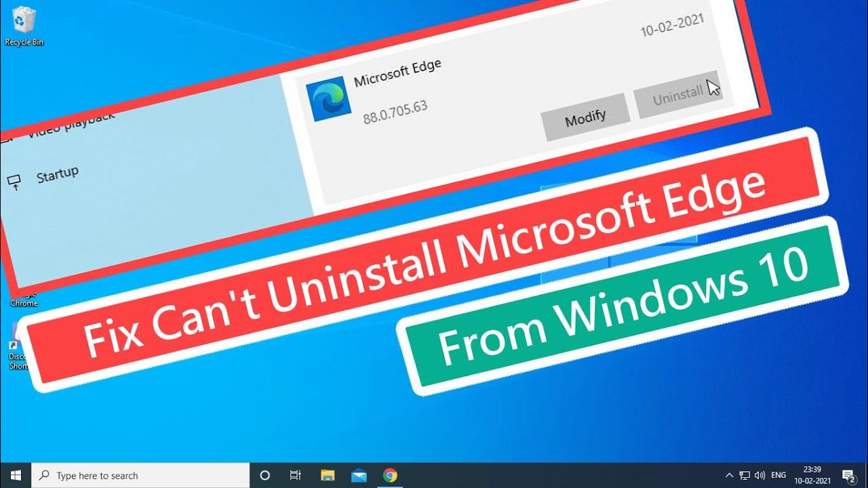
Task: Switch input language via ENG indicator
Action: [779, 475]
